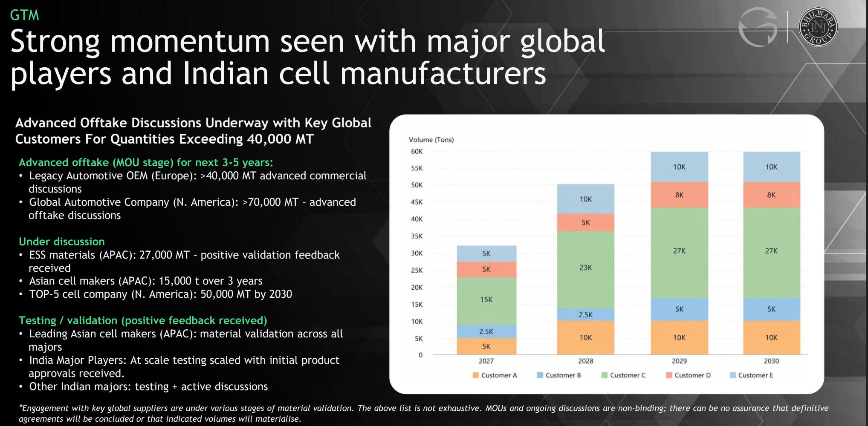
Task: Click the "Other Indian majors" bullet
Action: [144, 386]
